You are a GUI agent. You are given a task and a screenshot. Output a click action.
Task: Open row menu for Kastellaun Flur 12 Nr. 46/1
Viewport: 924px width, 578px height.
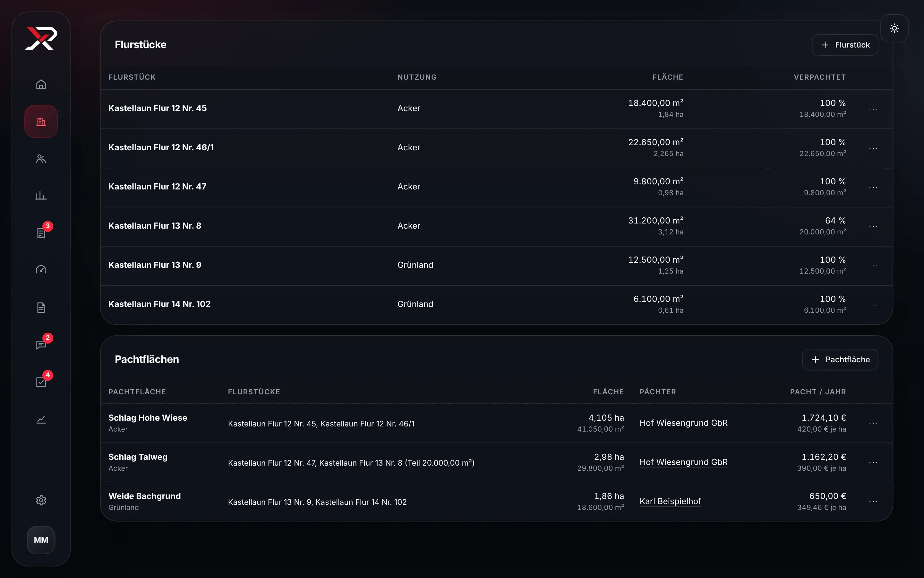pos(873,148)
